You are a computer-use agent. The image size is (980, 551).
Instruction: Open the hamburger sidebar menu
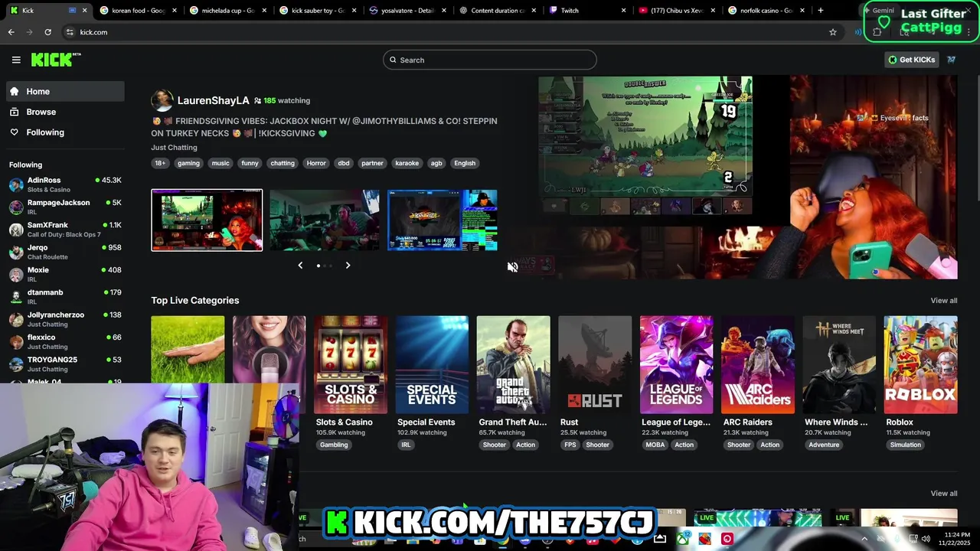[16, 60]
